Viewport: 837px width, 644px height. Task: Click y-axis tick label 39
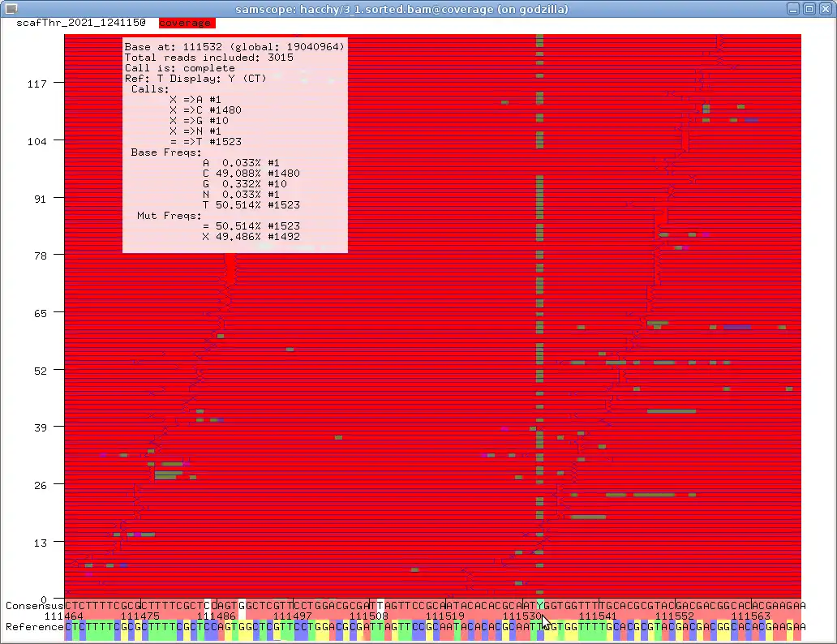point(41,427)
